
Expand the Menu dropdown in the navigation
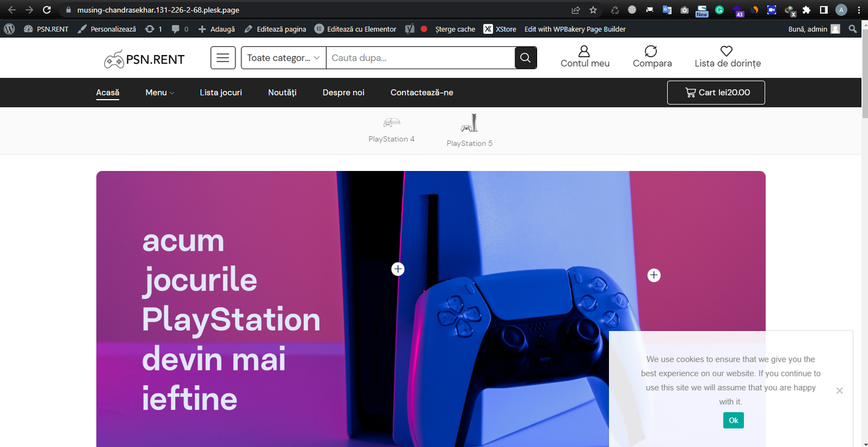pyautogui.click(x=159, y=92)
